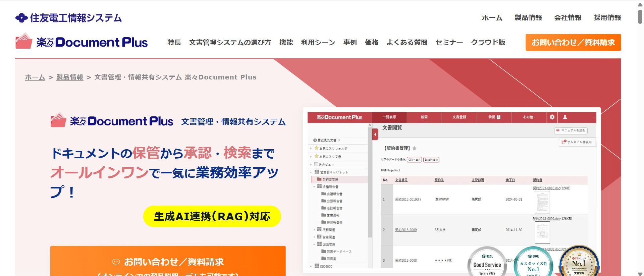Click the chat bubble icon on orange banner
The image size is (644, 276).
[116, 262]
